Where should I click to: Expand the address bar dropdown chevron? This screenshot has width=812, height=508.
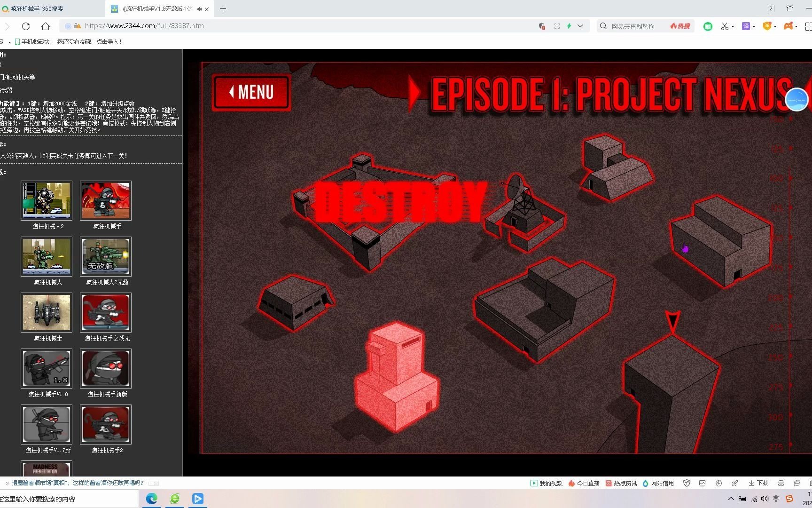coord(580,26)
